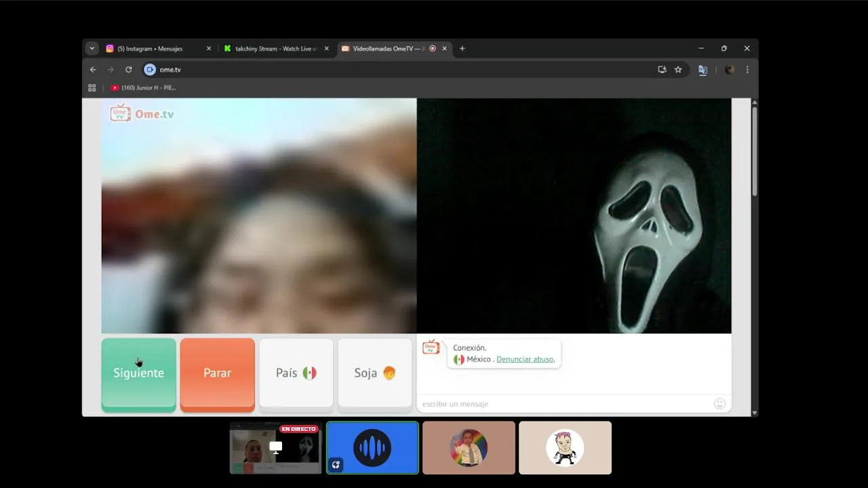This screenshot has height=488, width=868.
Task: Click the recording indicator on OmeTV tab
Action: (433, 49)
